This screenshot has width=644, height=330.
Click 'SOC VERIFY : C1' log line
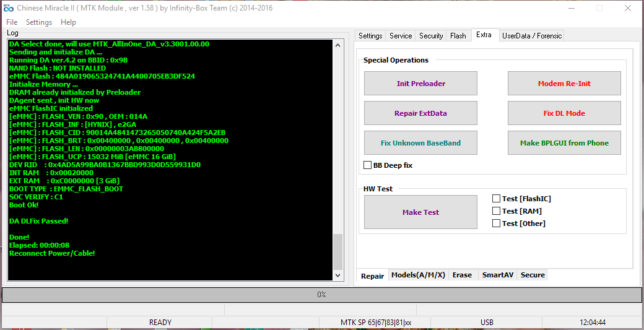(36, 197)
